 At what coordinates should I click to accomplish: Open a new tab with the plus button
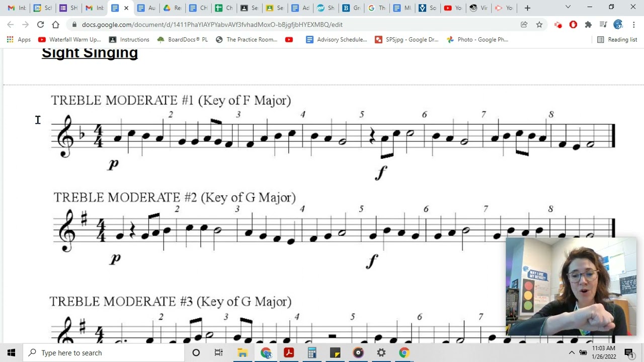(527, 8)
